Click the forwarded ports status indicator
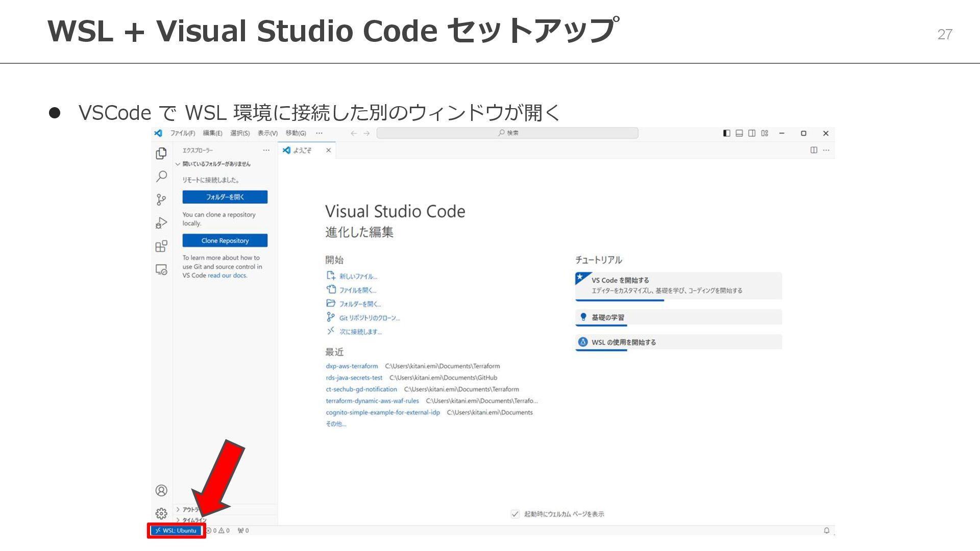The width and height of the screenshot is (980, 551). (x=243, y=531)
